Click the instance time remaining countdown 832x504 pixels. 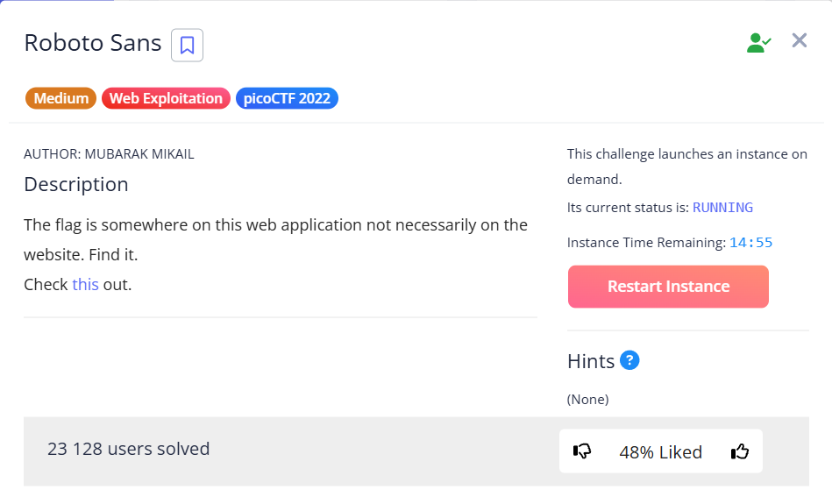point(750,243)
